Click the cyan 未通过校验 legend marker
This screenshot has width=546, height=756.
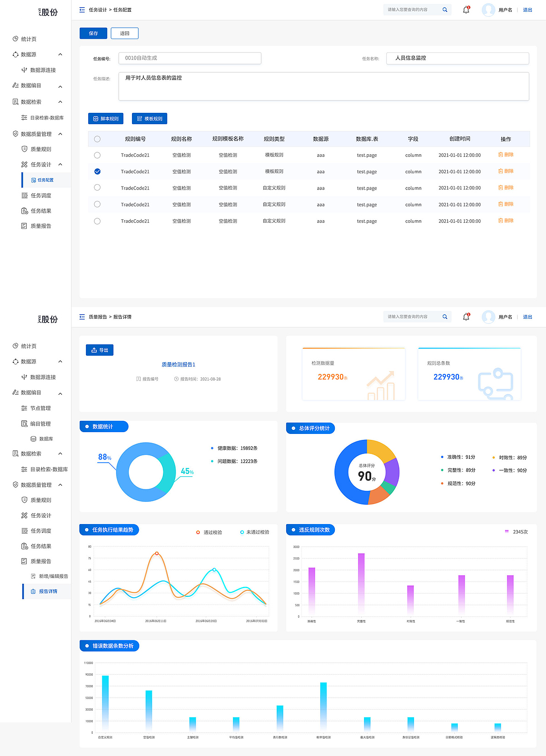[x=242, y=532]
